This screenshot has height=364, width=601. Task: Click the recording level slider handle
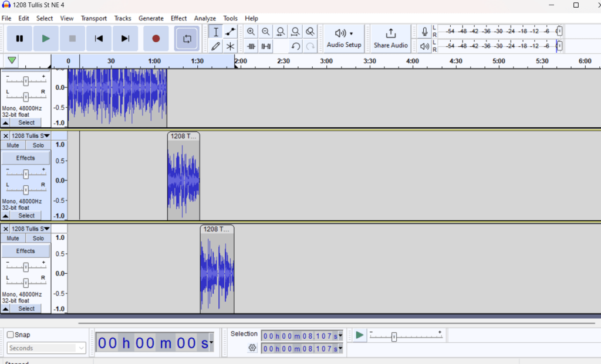click(x=559, y=31)
